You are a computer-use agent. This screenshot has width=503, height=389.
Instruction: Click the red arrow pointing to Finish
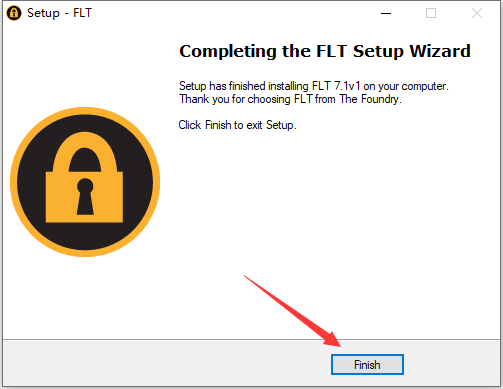click(x=293, y=311)
